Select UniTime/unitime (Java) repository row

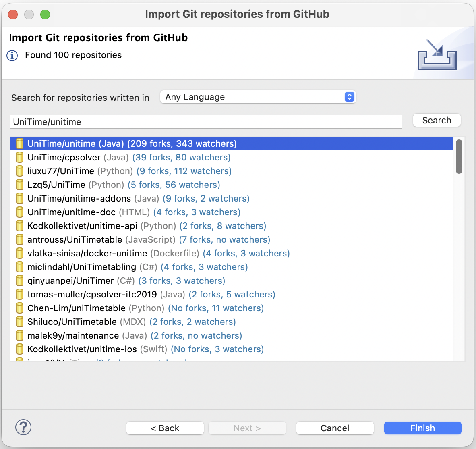(x=231, y=143)
